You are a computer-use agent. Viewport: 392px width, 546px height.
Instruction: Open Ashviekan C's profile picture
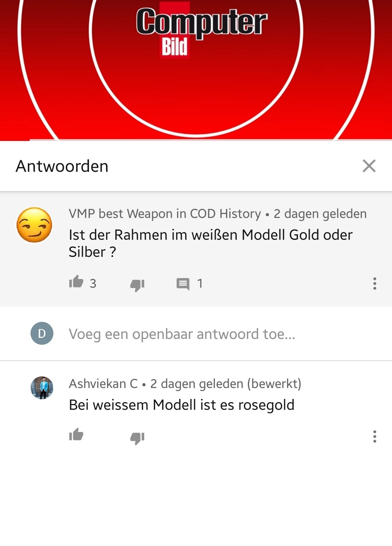point(42,388)
